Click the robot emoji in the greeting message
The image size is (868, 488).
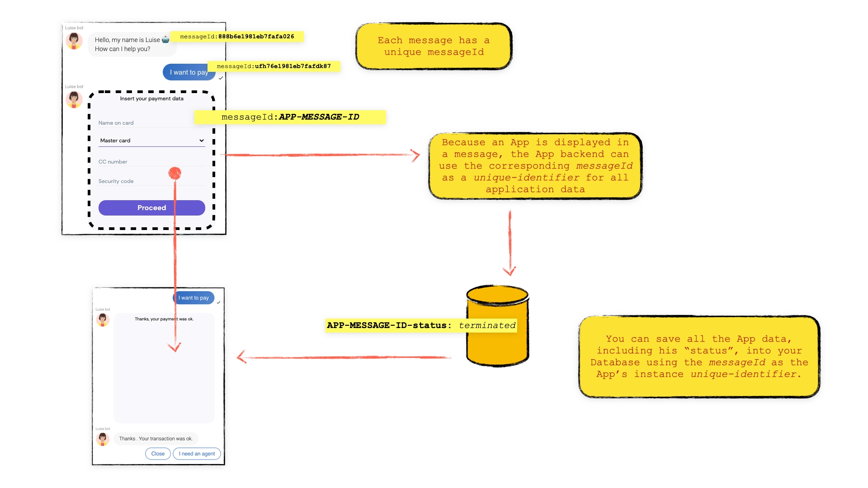tap(165, 40)
